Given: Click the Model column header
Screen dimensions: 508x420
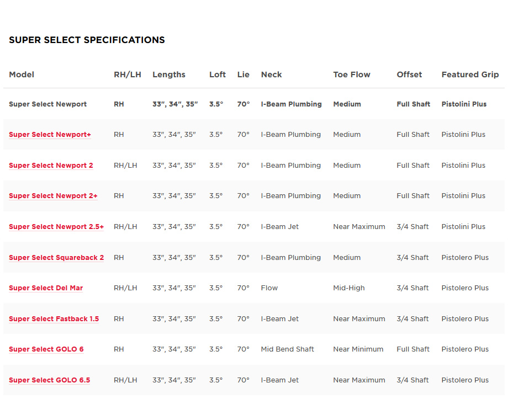Looking at the screenshot, I should click(22, 75).
